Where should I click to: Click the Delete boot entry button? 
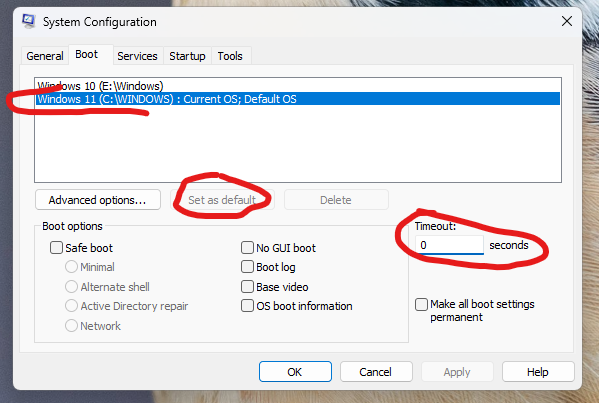tap(336, 200)
